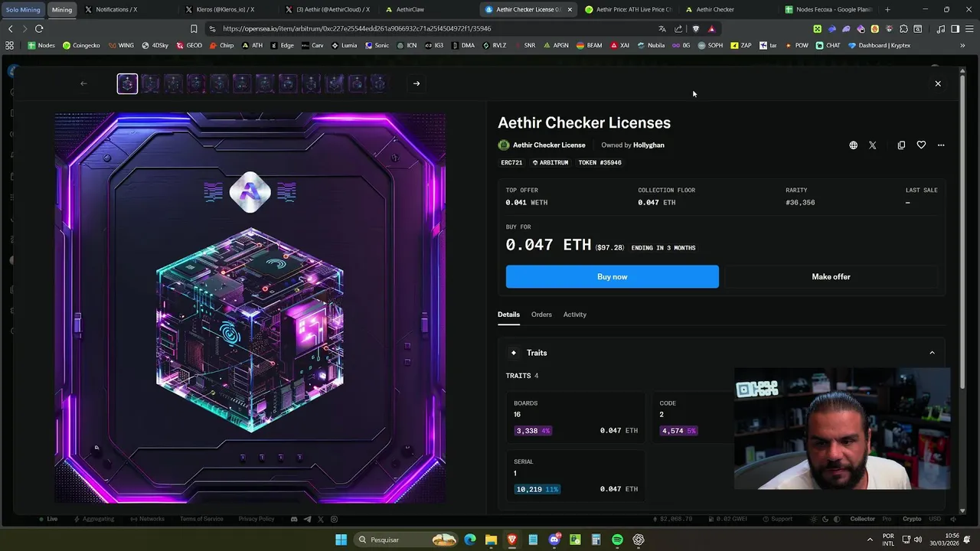Open the BOARDS 16 trait card
This screenshot has width=980, height=551.
coord(576,416)
